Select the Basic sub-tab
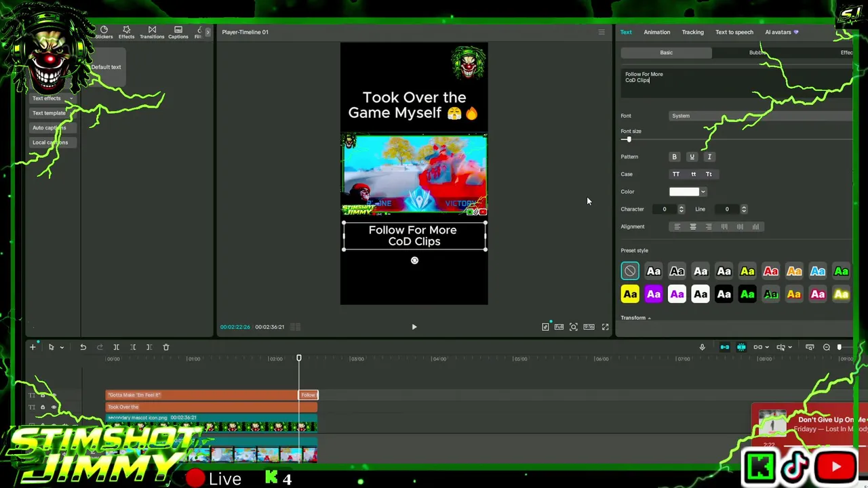The height and width of the screenshot is (488, 868). tap(666, 52)
